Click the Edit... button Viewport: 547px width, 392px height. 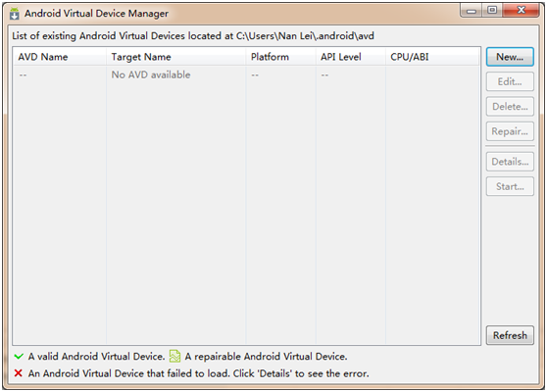point(510,81)
